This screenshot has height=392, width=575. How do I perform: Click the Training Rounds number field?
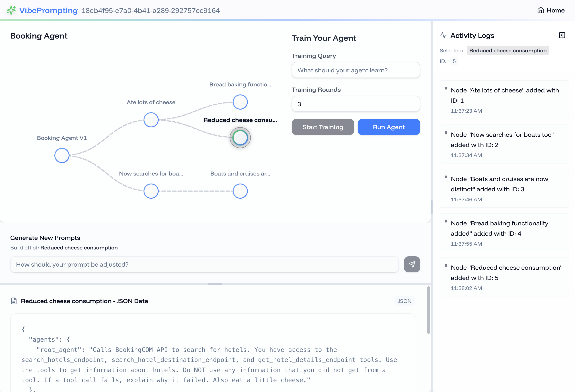point(355,104)
